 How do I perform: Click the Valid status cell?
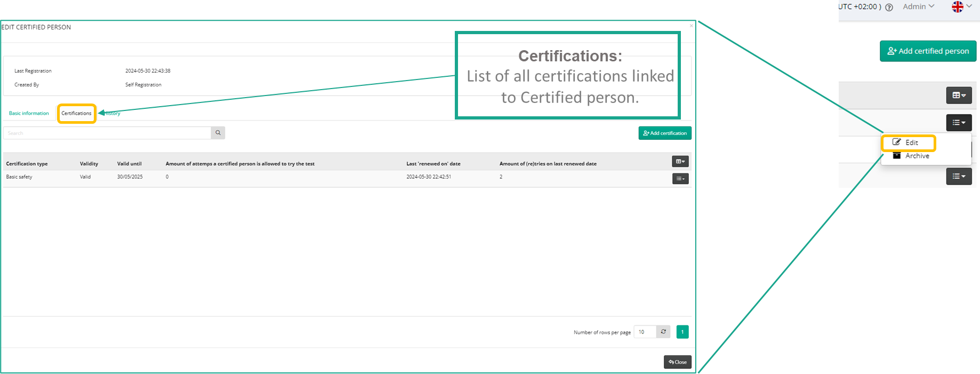(85, 177)
